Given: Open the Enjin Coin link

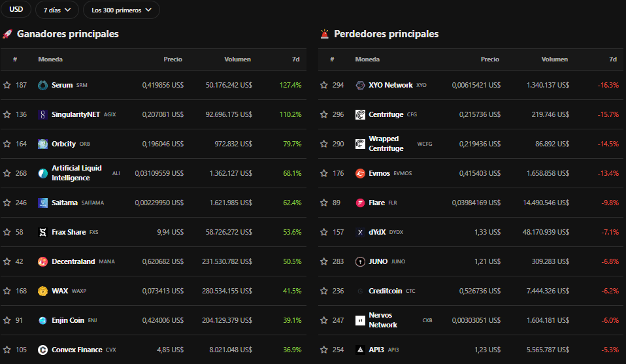Looking at the screenshot, I should [x=68, y=320].
